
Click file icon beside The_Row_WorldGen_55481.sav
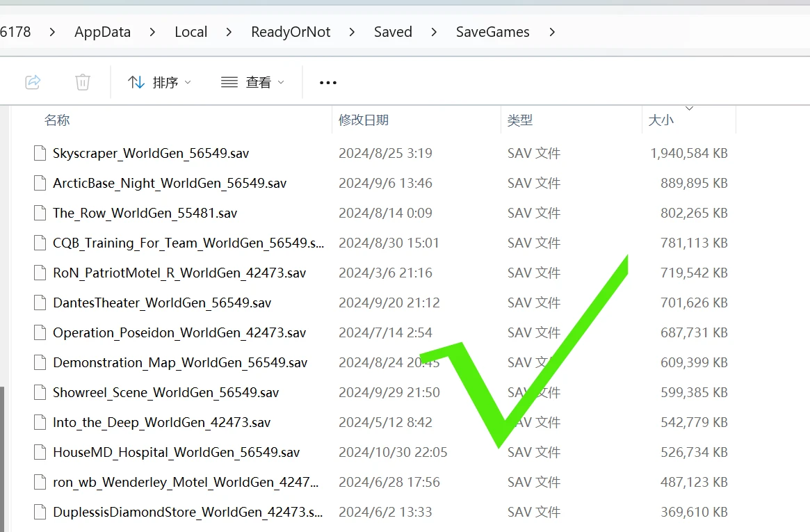pyautogui.click(x=40, y=213)
